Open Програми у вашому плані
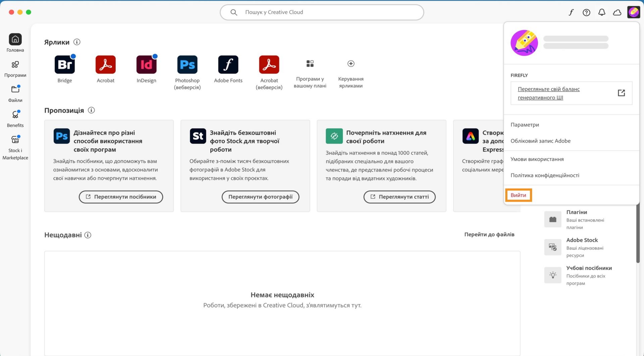 pyautogui.click(x=310, y=63)
